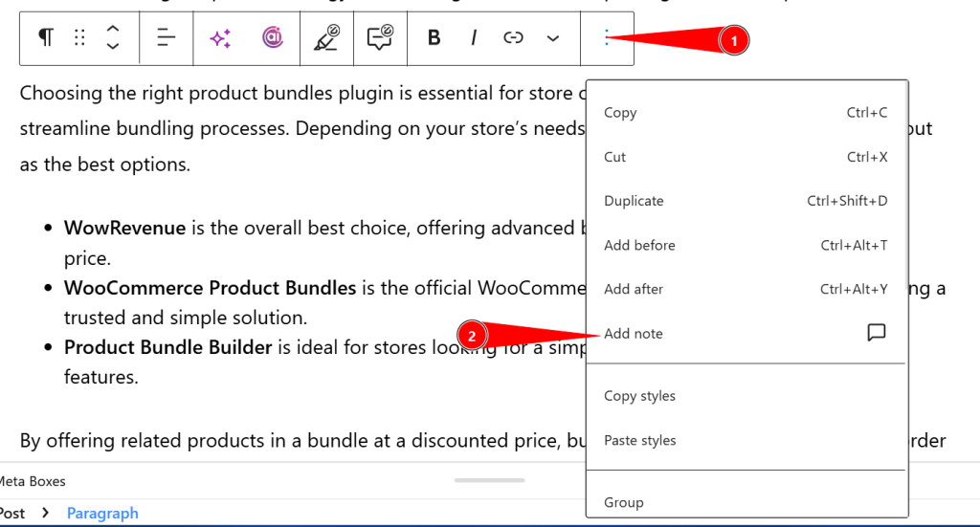
Task: Click the purple sparkle AI icon
Action: pos(220,38)
